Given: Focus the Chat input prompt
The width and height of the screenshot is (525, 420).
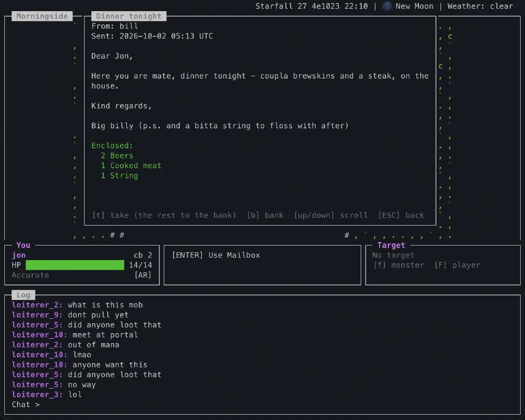Looking at the screenshot, I should click(26, 404).
